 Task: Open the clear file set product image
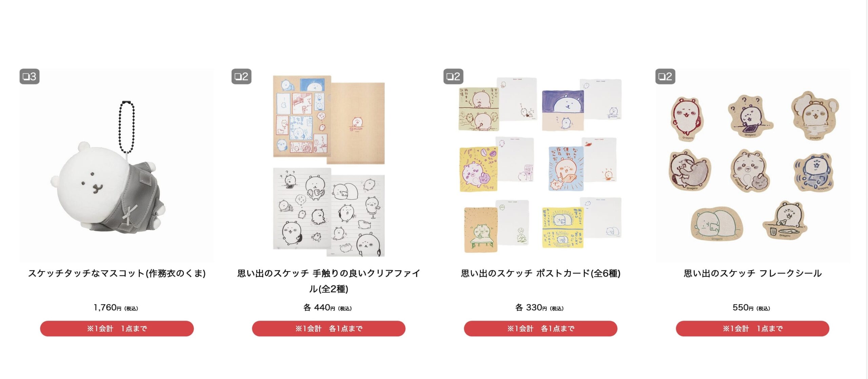point(329,166)
